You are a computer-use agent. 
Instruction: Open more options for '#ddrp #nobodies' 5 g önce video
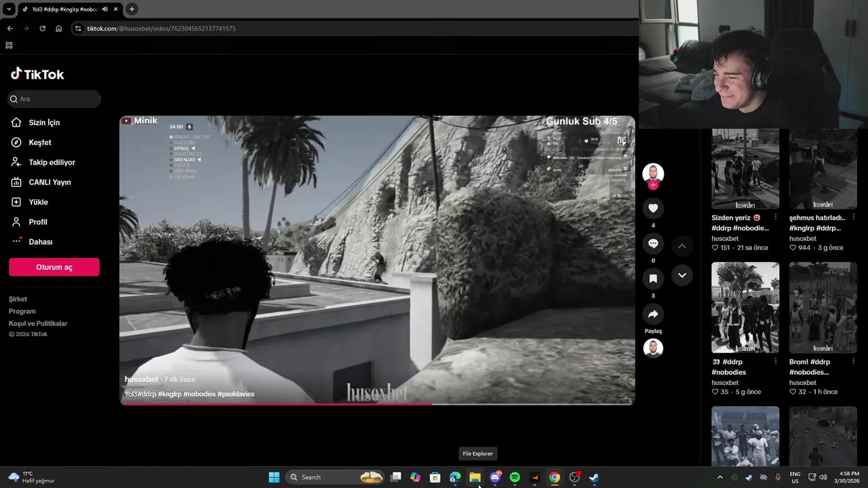pyautogui.click(x=775, y=361)
